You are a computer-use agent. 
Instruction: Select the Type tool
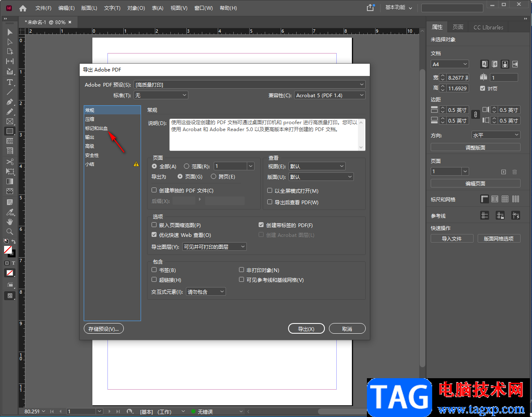(10, 82)
